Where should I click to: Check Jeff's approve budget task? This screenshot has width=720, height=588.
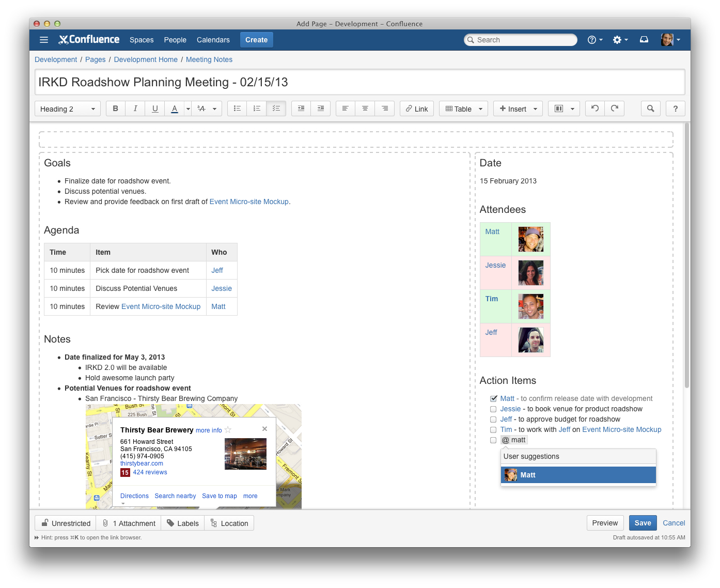click(x=493, y=420)
